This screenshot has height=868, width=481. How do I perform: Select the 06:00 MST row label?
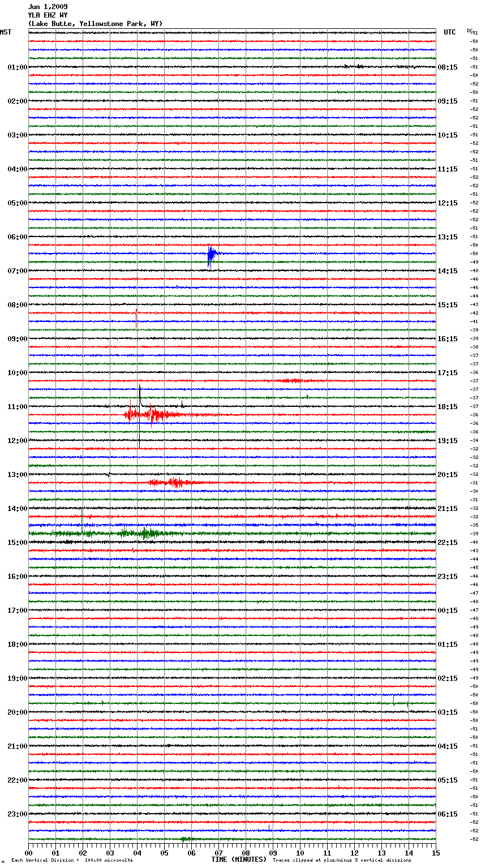(18, 237)
